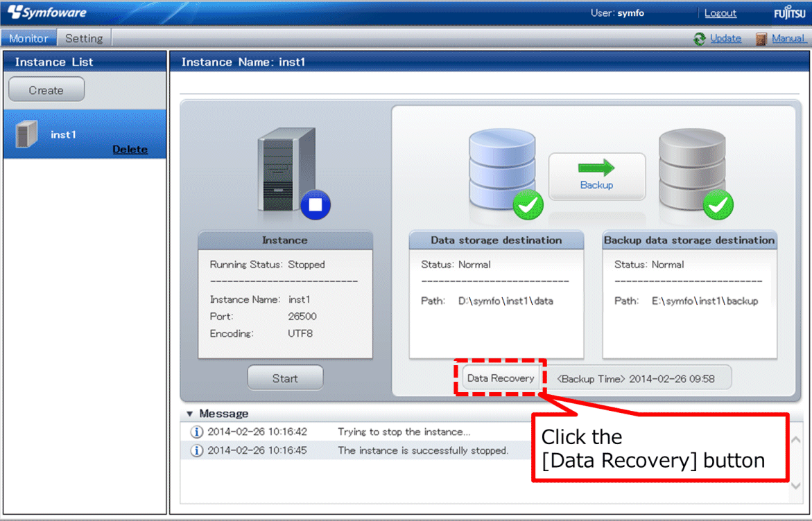Screen dimensions: 812x521
Task: Click data storage 'Status: Normal' text
Action: click(x=456, y=265)
